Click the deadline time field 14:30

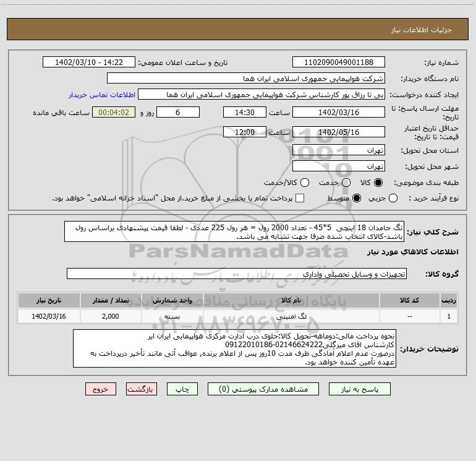pyautogui.click(x=245, y=112)
